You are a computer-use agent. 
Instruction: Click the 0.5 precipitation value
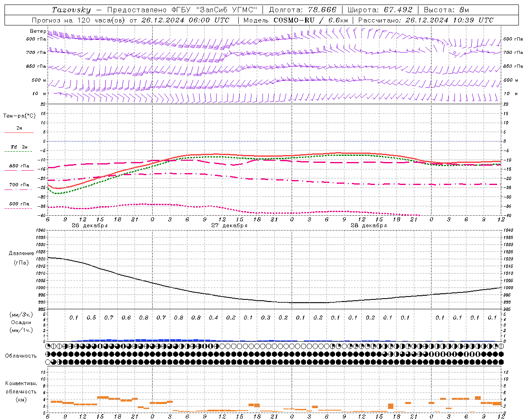(x=91, y=317)
